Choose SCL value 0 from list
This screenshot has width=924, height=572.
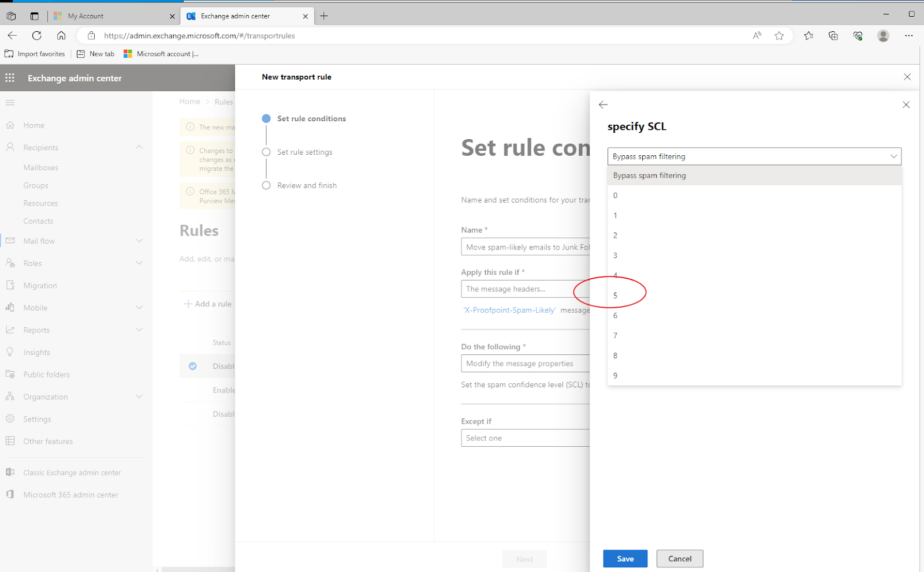tap(754, 195)
